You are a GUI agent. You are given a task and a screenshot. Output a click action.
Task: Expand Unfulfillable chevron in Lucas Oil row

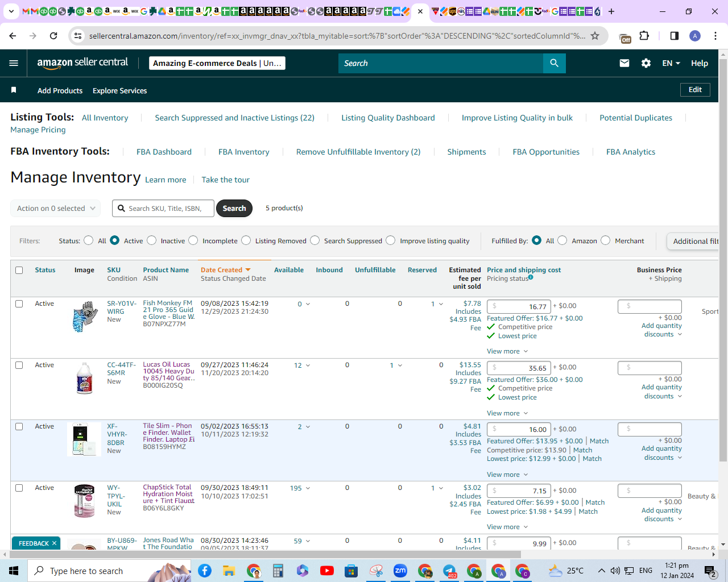click(x=400, y=365)
